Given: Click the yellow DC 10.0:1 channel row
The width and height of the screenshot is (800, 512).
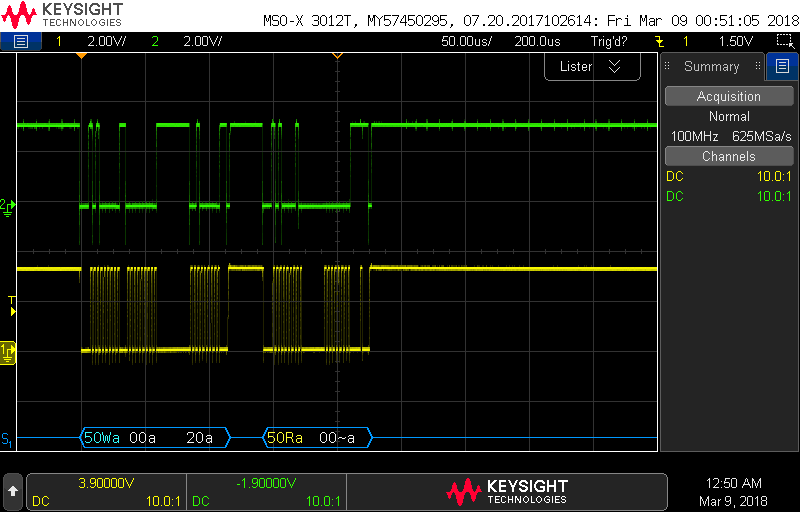Looking at the screenshot, I should [x=729, y=176].
